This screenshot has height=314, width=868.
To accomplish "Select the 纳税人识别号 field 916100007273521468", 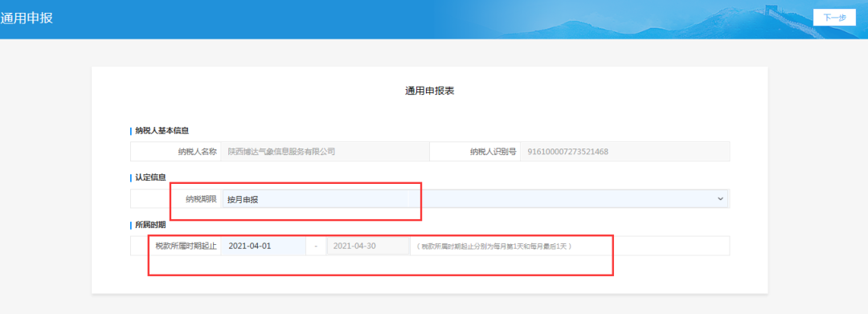I will coord(625,152).
